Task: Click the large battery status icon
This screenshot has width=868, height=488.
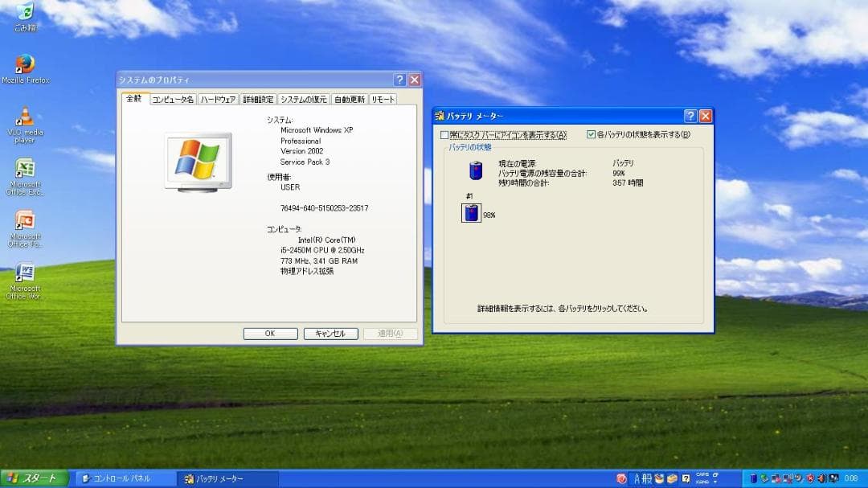Action: tap(476, 170)
